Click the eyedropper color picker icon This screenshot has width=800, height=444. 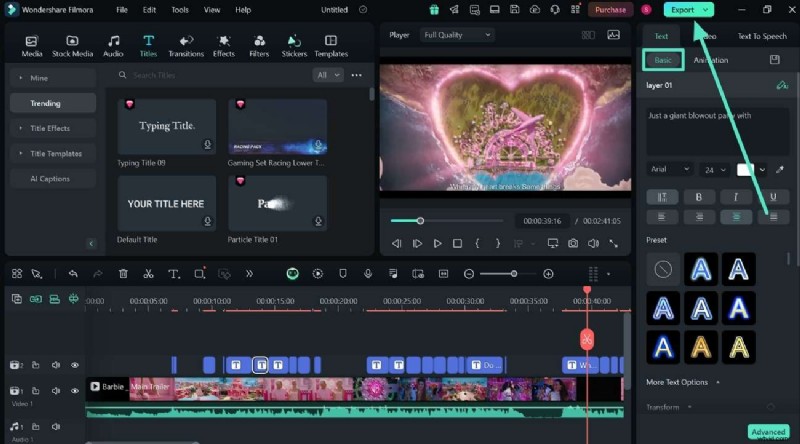click(780, 170)
